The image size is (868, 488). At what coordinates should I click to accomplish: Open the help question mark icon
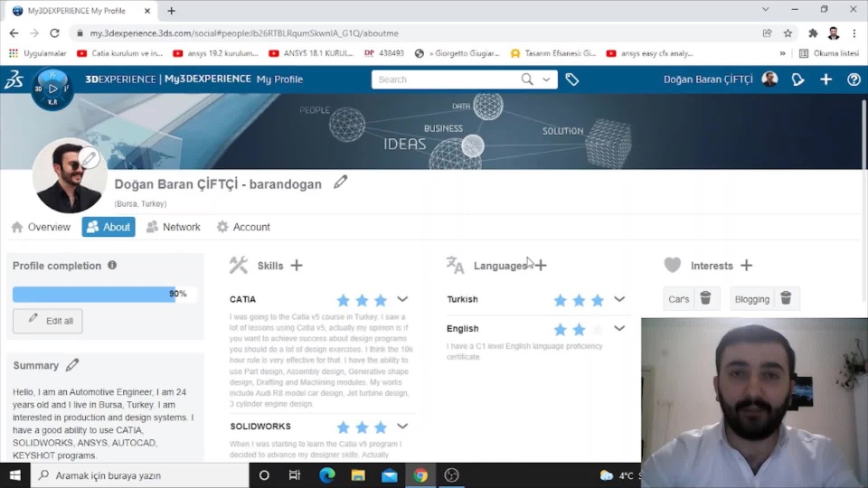854,80
